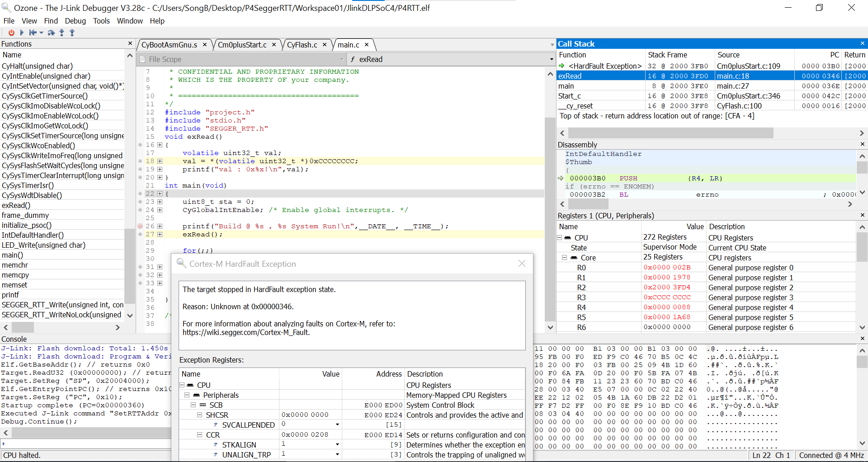Toggle breakpoint on line 18
Screen dimensions: 868x462
140,161
